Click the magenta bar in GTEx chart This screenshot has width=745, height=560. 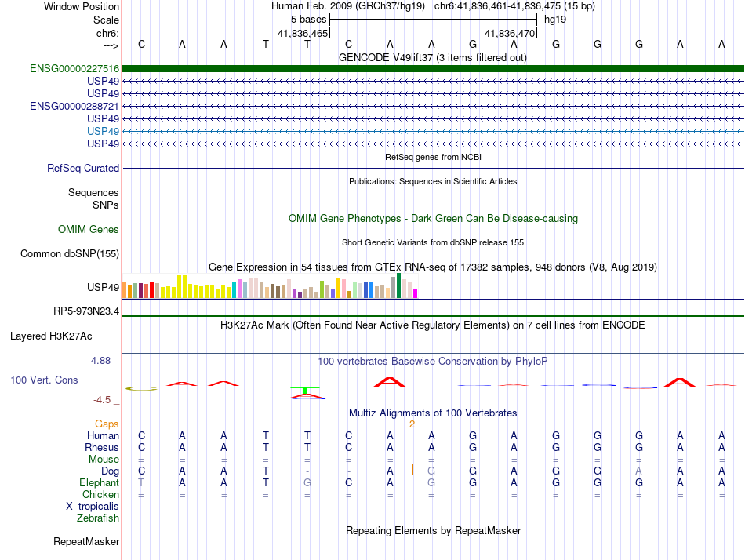click(416, 293)
